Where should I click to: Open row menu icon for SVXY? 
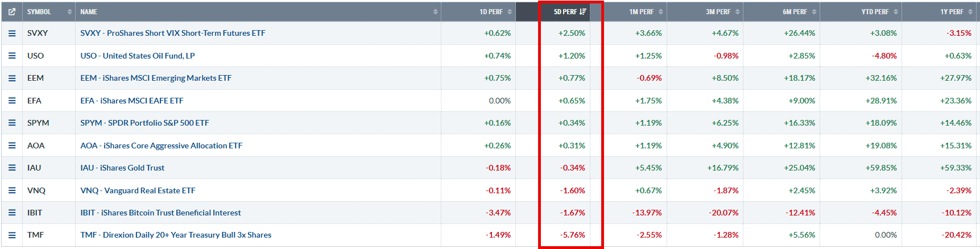coord(12,34)
